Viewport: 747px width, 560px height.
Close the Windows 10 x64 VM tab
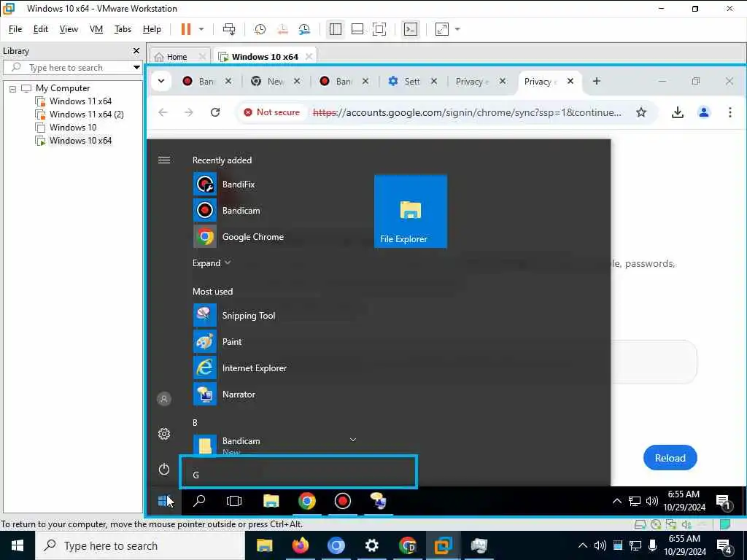coord(309,57)
